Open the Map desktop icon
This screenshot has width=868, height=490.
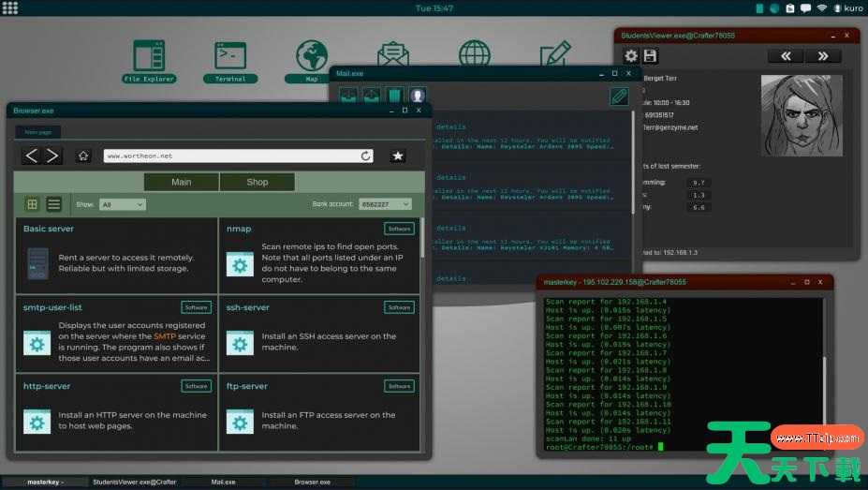(312, 57)
